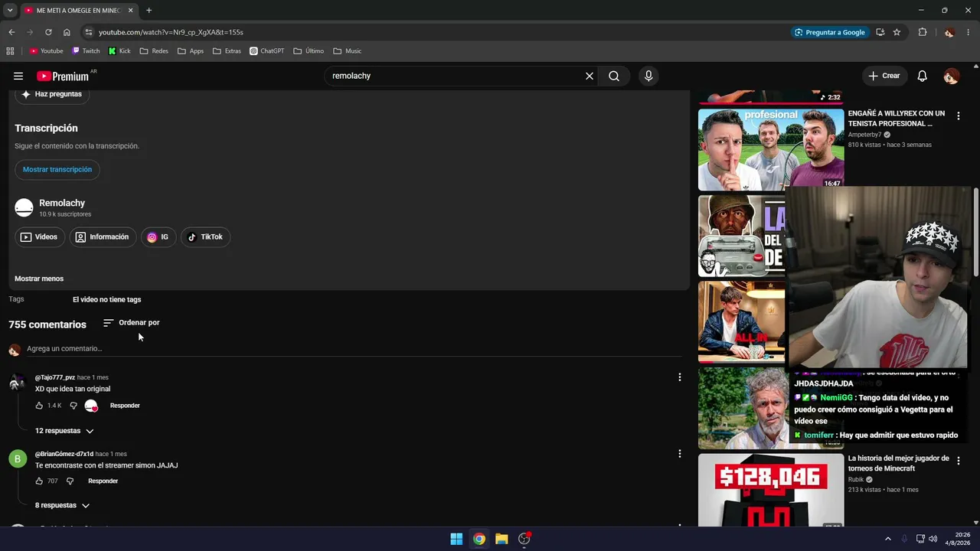Show hidden system tray icons
Image resolution: width=980 pixels, height=551 pixels.
[x=888, y=539]
